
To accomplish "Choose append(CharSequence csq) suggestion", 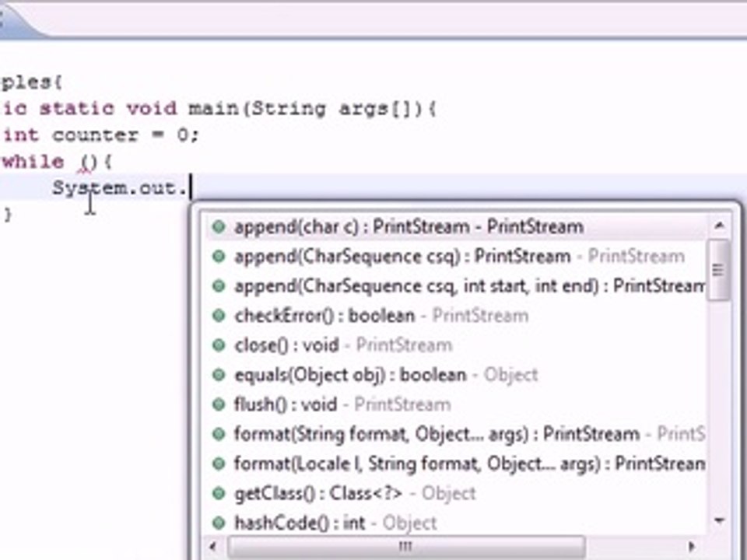I will [x=457, y=256].
